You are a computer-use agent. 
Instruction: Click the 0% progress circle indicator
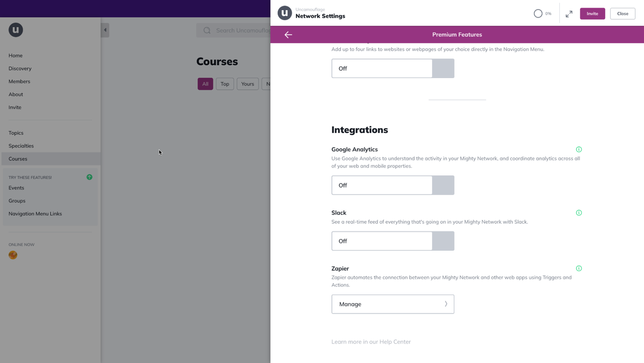(538, 14)
